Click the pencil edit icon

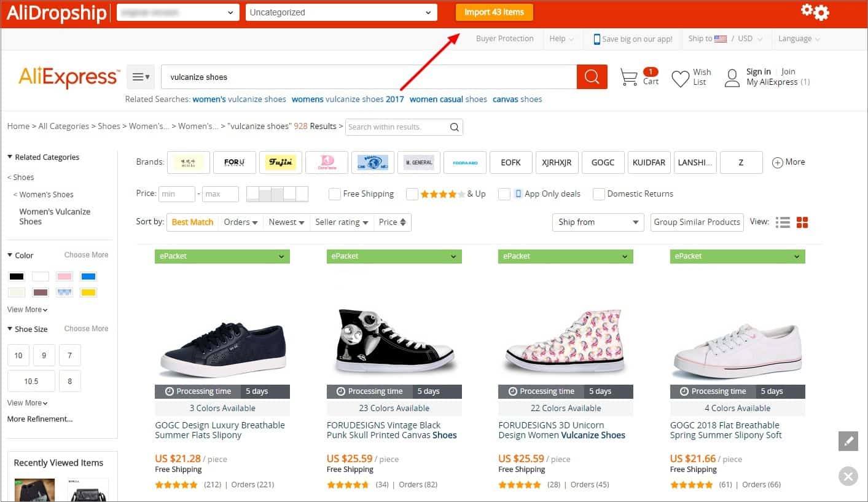848,441
